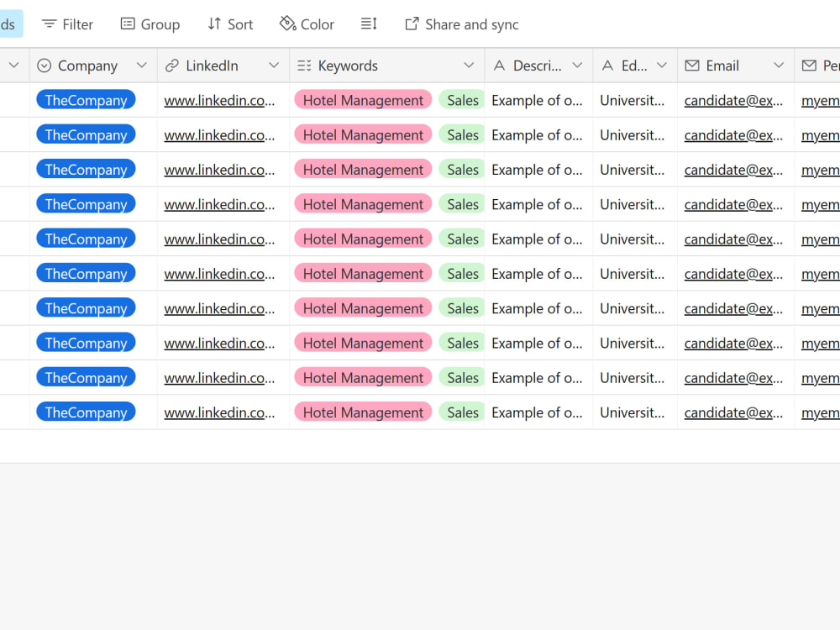Open the Filter menu
Screen dimensions: 840x630
(x=66, y=24)
